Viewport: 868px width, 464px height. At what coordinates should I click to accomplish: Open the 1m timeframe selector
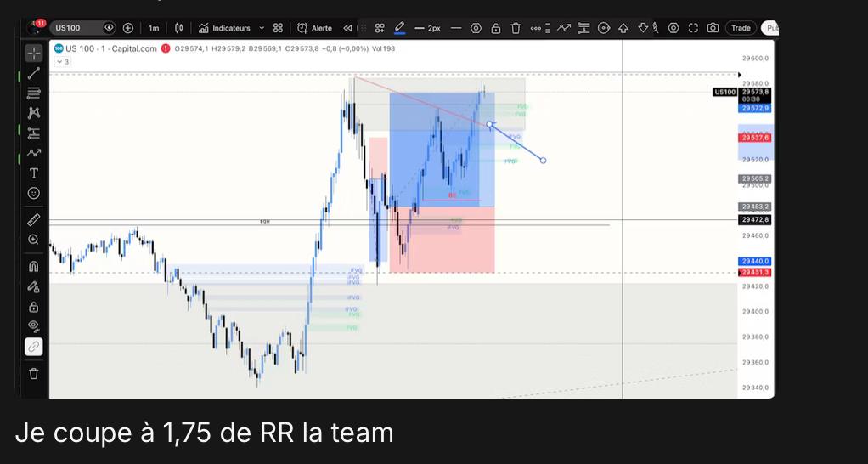154,28
